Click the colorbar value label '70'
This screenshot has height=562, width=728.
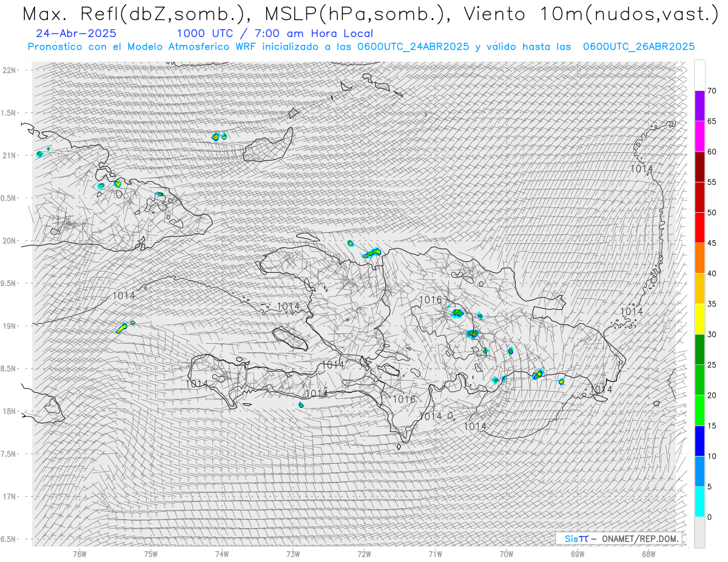pyautogui.click(x=712, y=91)
